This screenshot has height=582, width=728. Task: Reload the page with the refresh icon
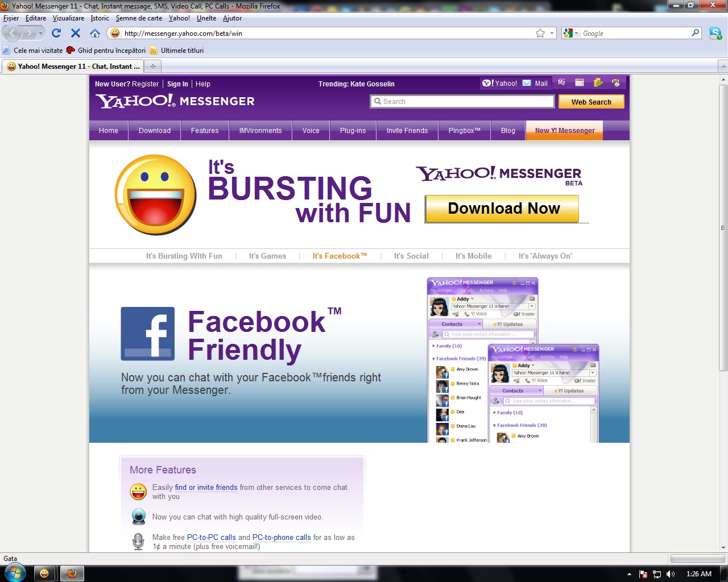(56, 33)
